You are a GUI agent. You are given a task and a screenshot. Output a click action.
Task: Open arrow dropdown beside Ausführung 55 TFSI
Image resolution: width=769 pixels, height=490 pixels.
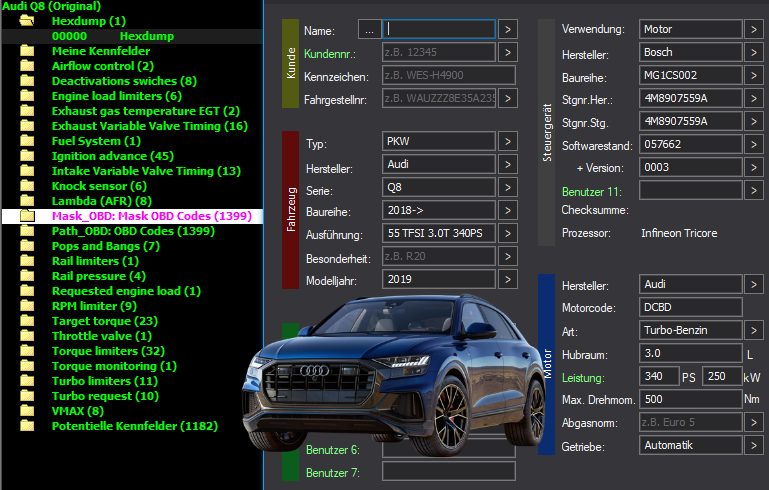[508, 233]
